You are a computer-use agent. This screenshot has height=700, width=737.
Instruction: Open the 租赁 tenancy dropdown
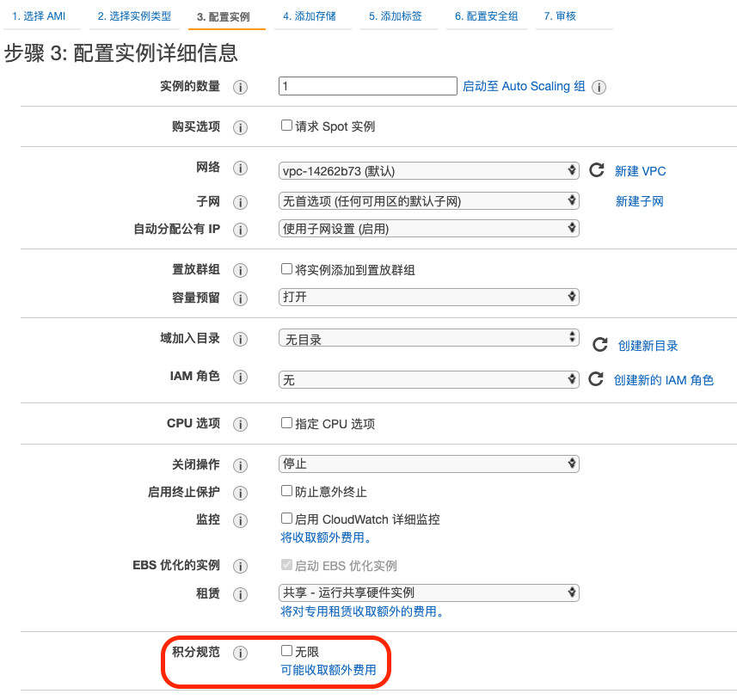pyautogui.click(x=428, y=593)
